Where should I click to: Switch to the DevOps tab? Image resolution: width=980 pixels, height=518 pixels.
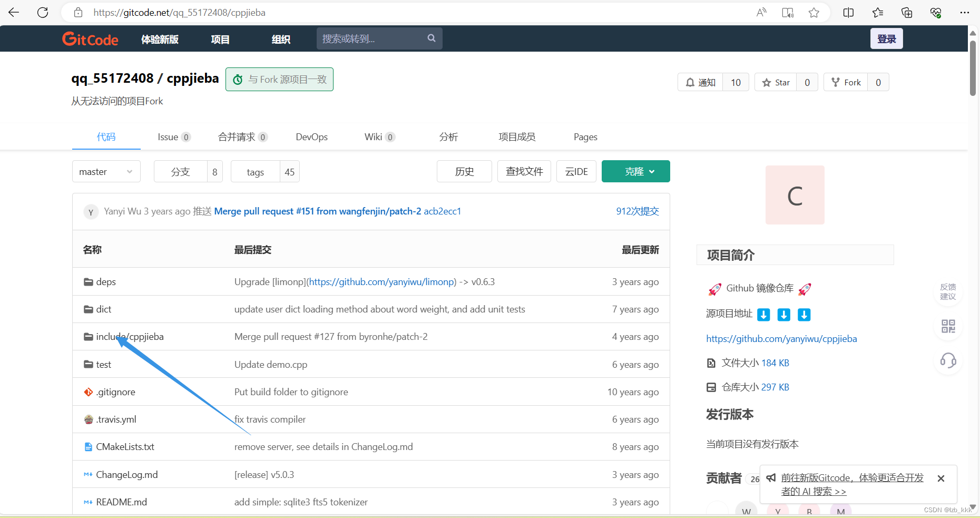(312, 137)
